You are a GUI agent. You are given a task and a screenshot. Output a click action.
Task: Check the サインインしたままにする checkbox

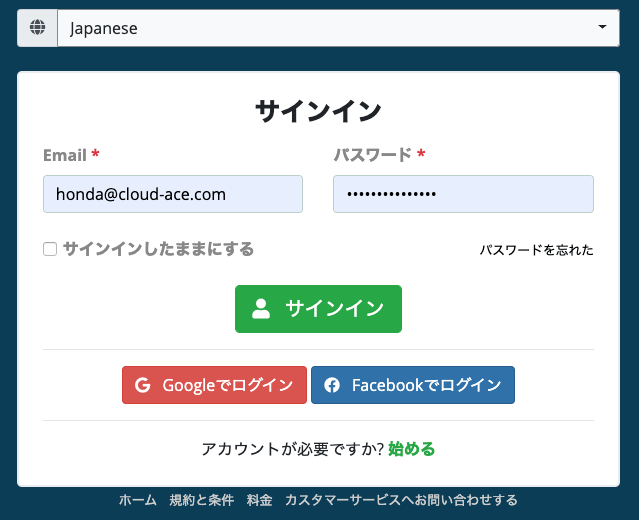(x=50, y=249)
